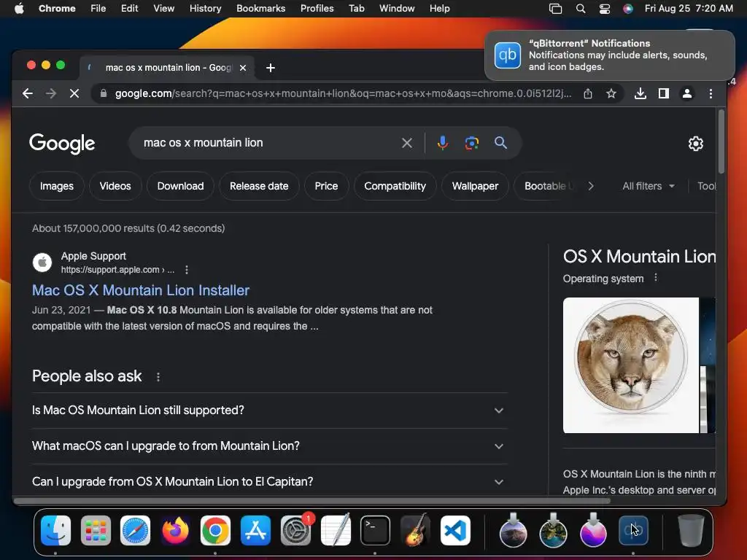Select the Compatibility filter chip

click(x=395, y=186)
